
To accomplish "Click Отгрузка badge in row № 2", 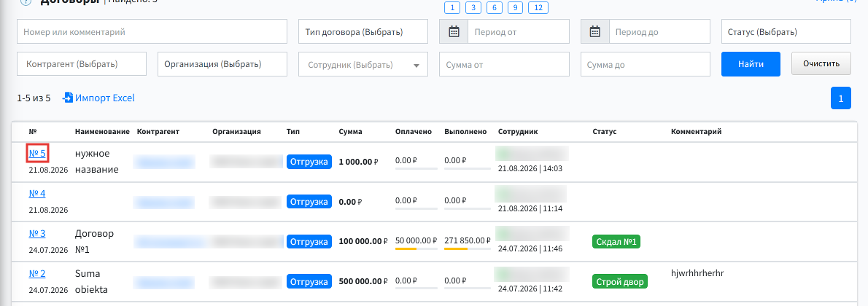I will pos(309,282).
